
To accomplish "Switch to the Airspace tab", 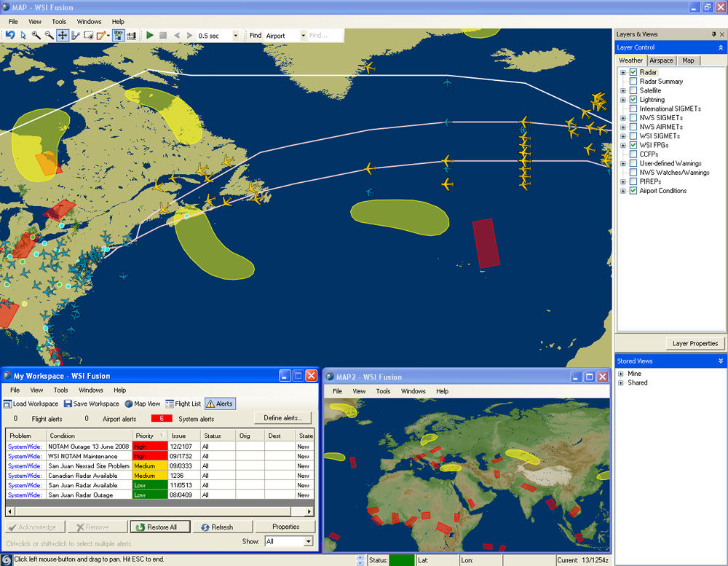I will pos(661,60).
